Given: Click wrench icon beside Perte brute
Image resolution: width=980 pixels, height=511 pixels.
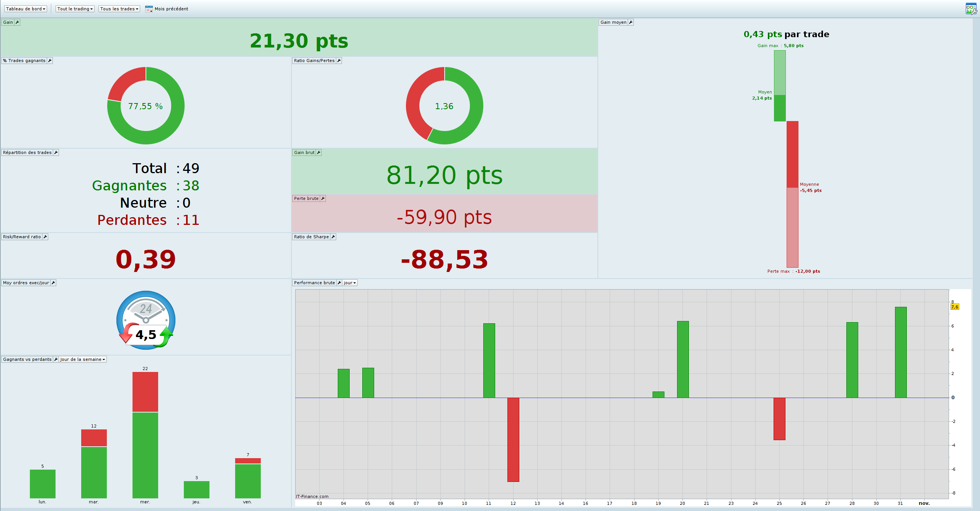Looking at the screenshot, I should coord(323,198).
